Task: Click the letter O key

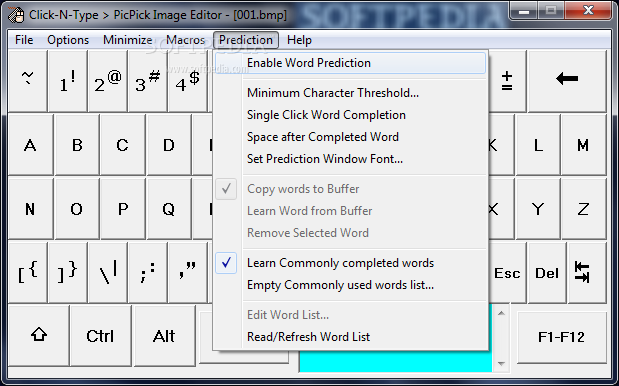Action: coord(77,208)
